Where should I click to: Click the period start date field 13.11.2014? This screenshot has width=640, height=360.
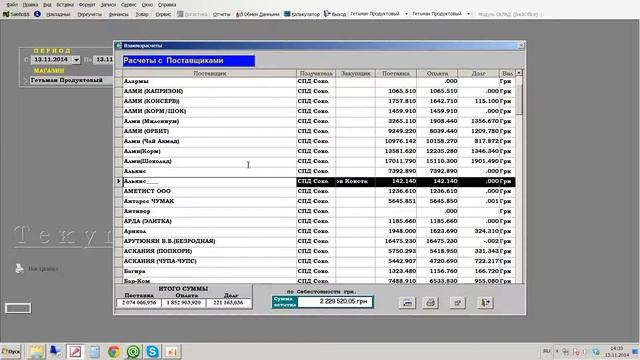click(51, 60)
